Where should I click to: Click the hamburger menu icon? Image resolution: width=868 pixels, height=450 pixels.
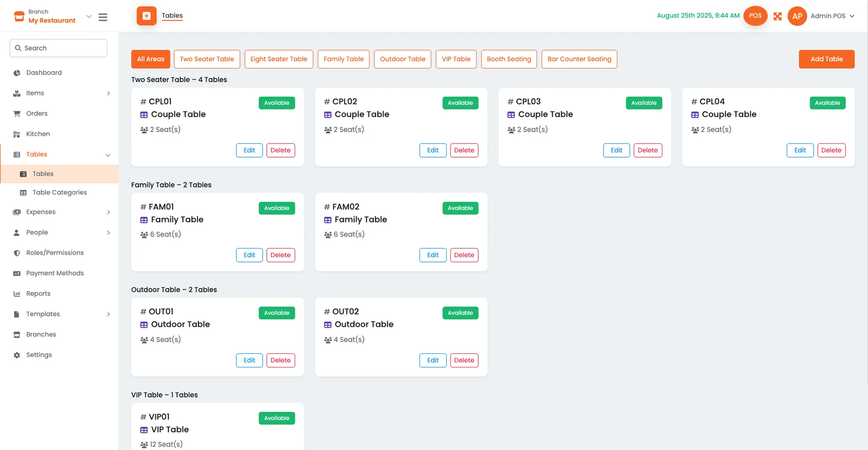coord(103,17)
